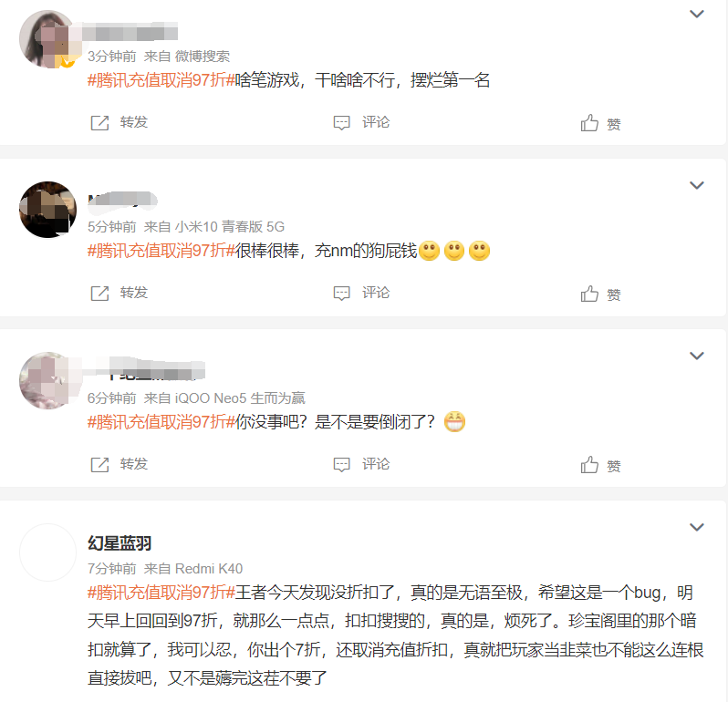This screenshot has height=702, width=728.
Task: Open avatar of 5分钟前 poster
Action: coord(47,210)
